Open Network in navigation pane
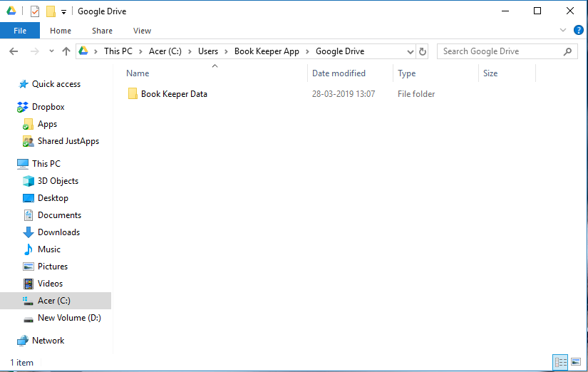 (48, 341)
